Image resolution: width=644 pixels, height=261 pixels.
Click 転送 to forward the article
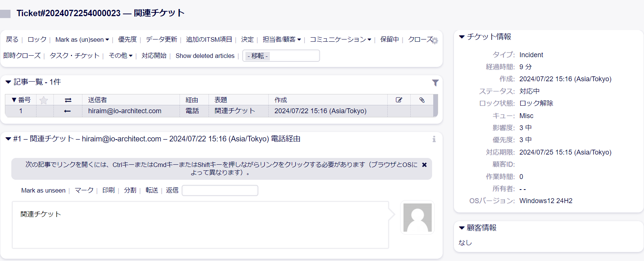pyautogui.click(x=152, y=190)
